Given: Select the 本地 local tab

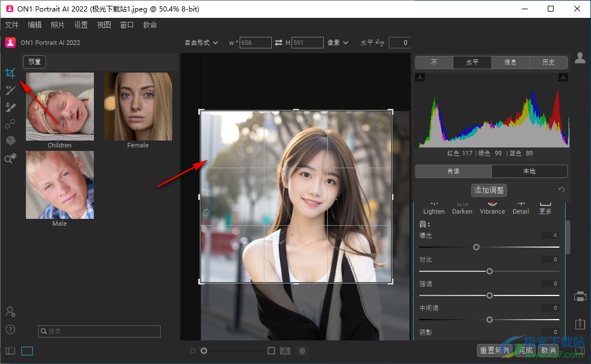Looking at the screenshot, I should (529, 171).
